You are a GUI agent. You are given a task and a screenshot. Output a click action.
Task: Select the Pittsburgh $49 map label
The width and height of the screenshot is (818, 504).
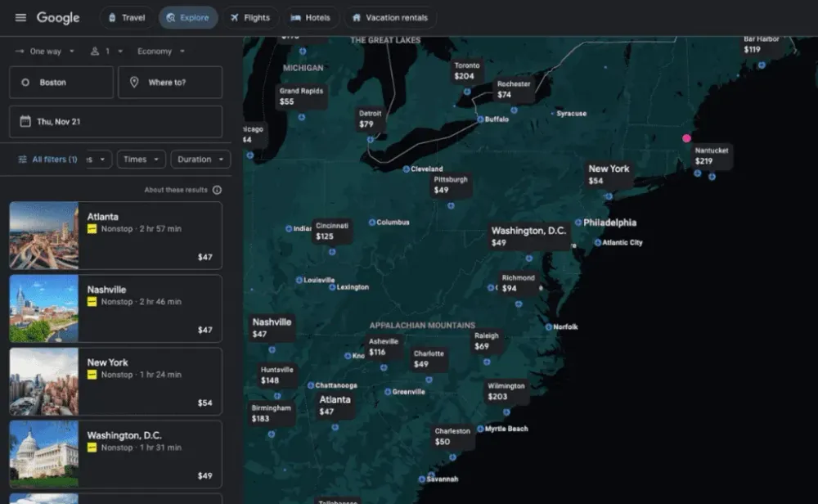(451, 185)
